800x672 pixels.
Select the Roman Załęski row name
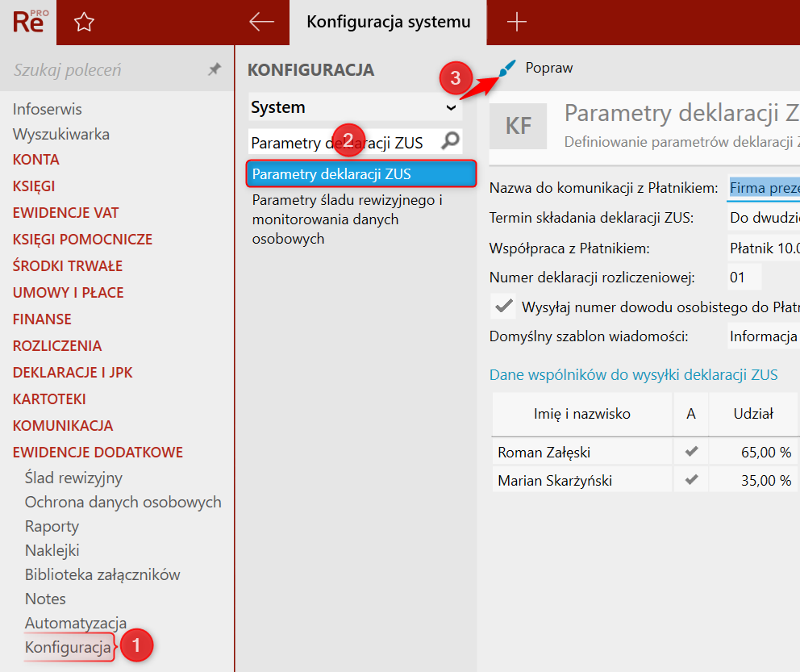coord(544,452)
